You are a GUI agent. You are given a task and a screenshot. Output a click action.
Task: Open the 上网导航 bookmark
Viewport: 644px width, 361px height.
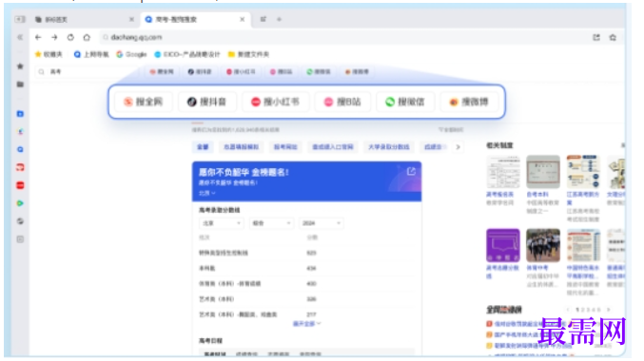click(91, 54)
